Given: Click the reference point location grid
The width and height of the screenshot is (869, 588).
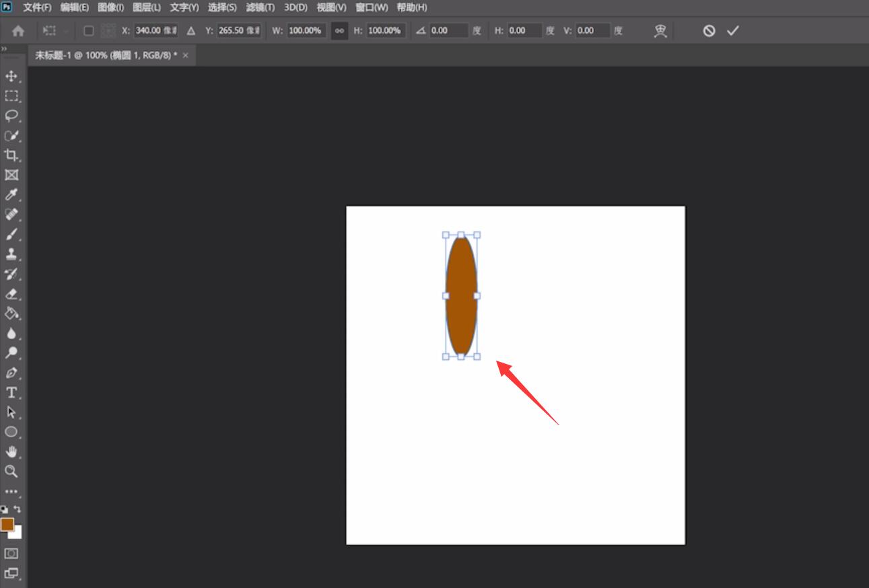Looking at the screenshot, I should (108, 31).
